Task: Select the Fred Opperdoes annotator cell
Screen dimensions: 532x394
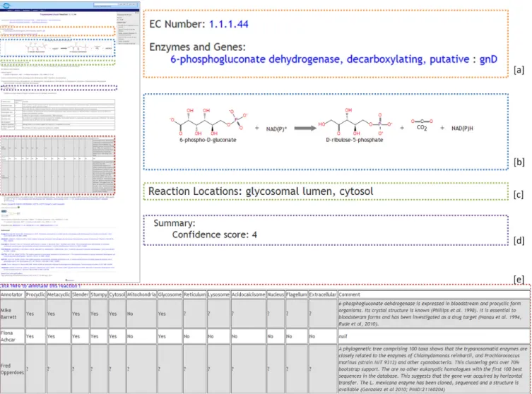Action: (x=12, y=369)
